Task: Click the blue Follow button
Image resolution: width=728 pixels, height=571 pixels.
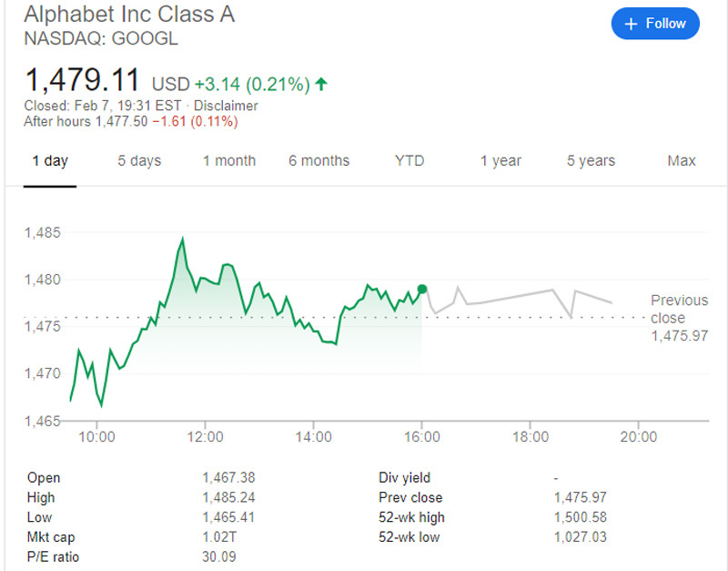Action: point(655,25)
